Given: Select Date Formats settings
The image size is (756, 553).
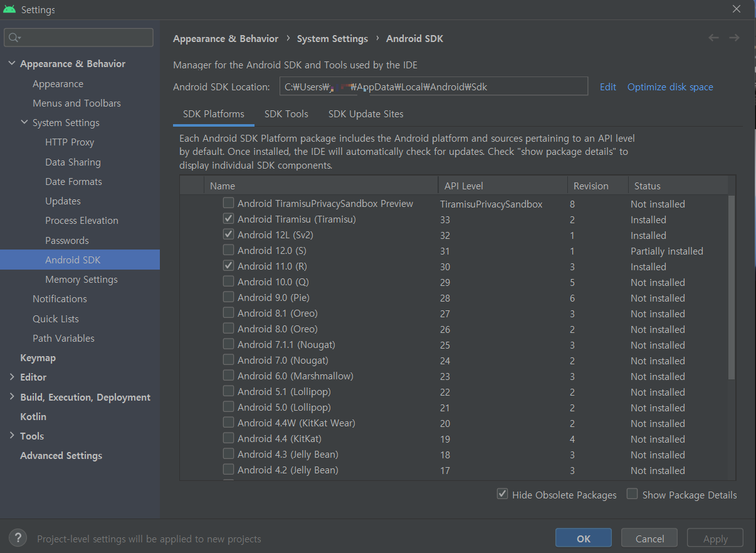Looking at the screenshot, I should 73,182.
